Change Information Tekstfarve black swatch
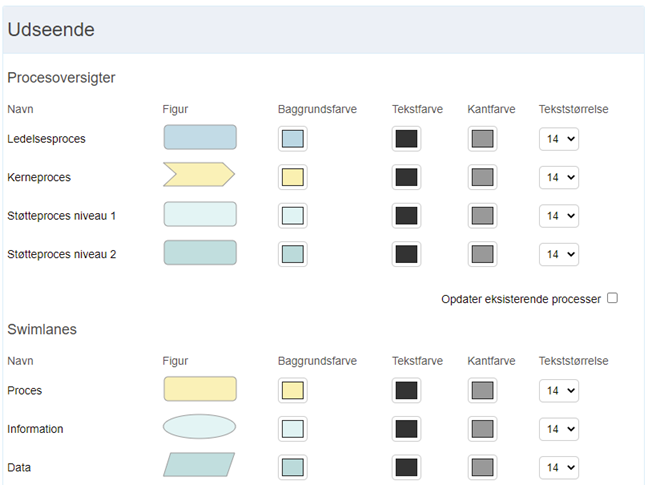The width and height of the screenshot is (648, 485). click(406, 429)
